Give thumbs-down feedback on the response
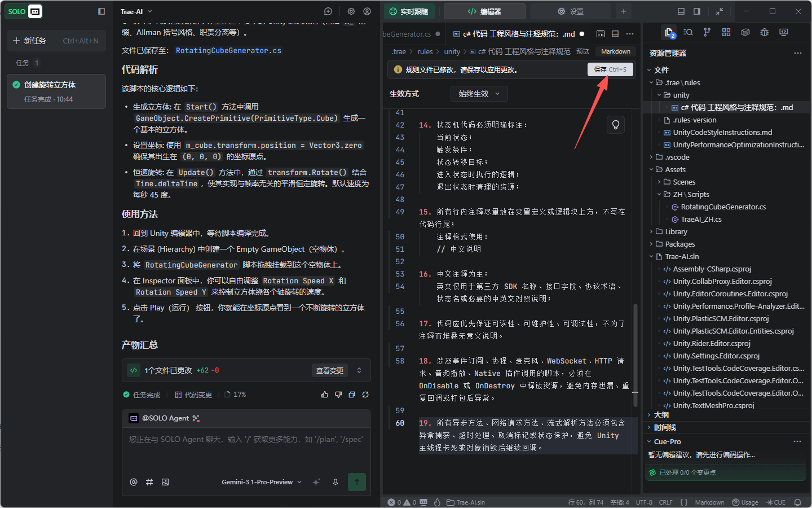The image size is (812, 508). pos(338,395)
